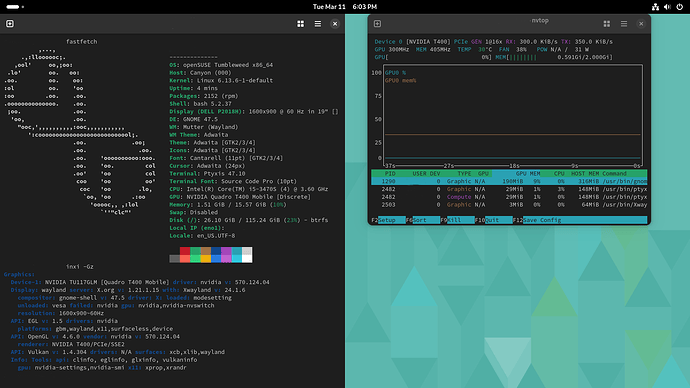The height and width of the screenshot is (388, 690).
Task: Click the 'fastfetch' command text
Action: click(x=81, y=41)
